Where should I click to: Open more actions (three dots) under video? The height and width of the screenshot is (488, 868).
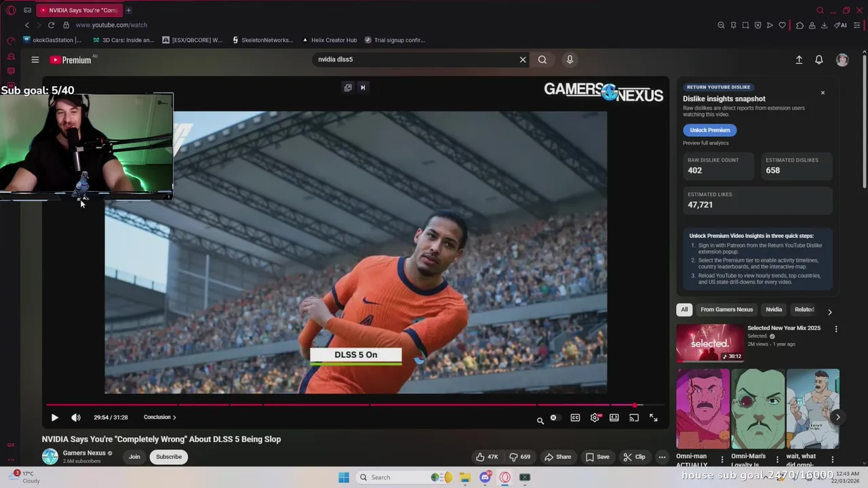(x=662, y=457)
